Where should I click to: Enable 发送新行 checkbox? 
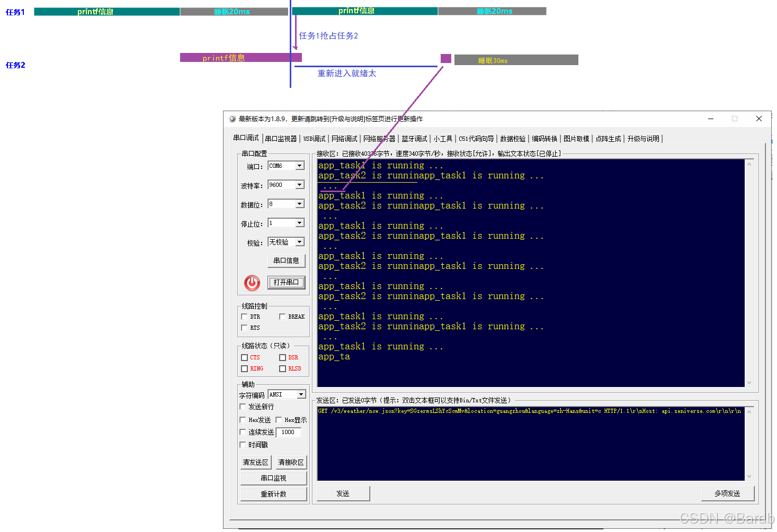[x=243, y=407]
